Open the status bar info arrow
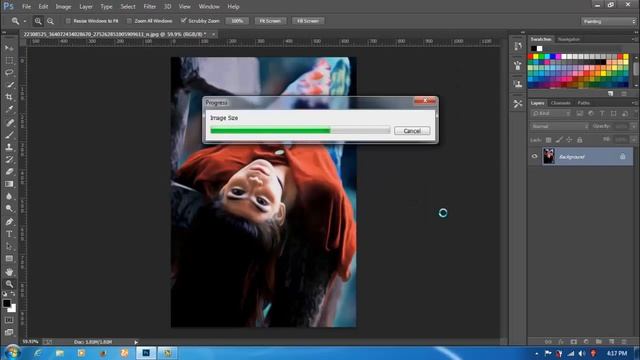 (x=136, y=342)
